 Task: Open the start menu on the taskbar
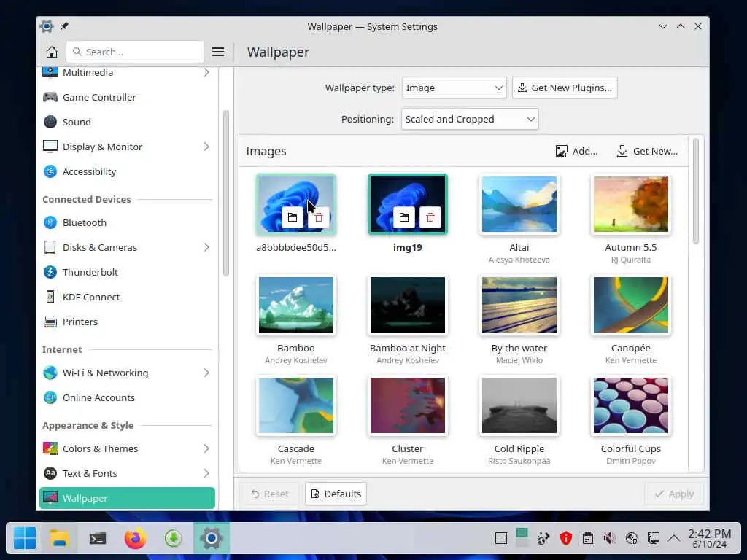click(x=24, y=539)
